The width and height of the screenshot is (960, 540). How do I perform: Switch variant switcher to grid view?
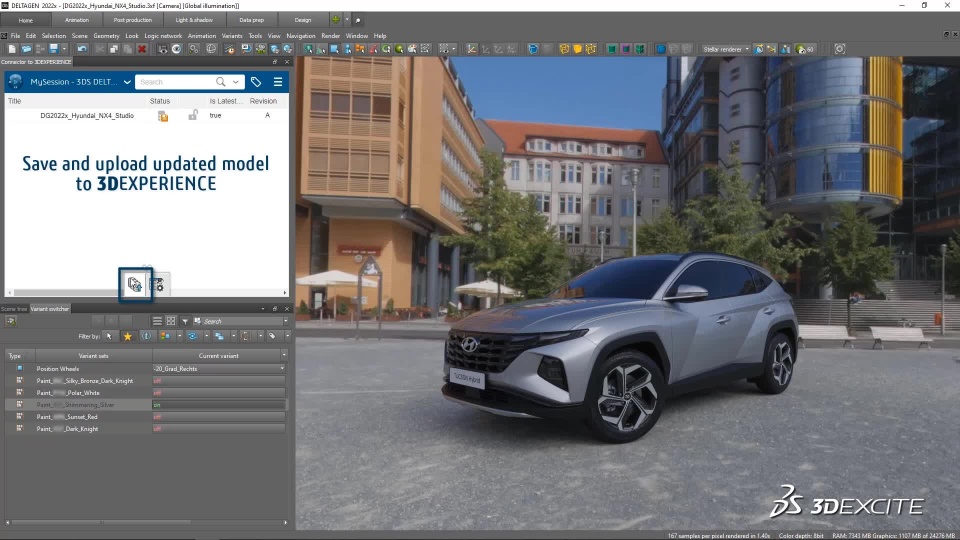[x=171, y=321]
